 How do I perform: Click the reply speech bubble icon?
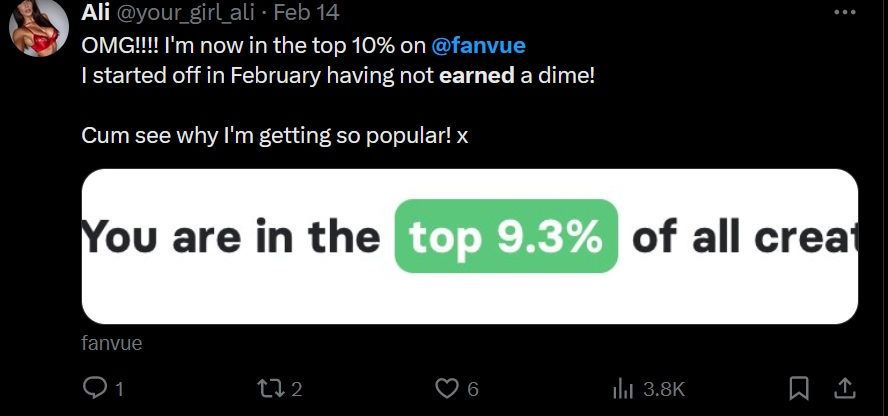tap(96, 388)
